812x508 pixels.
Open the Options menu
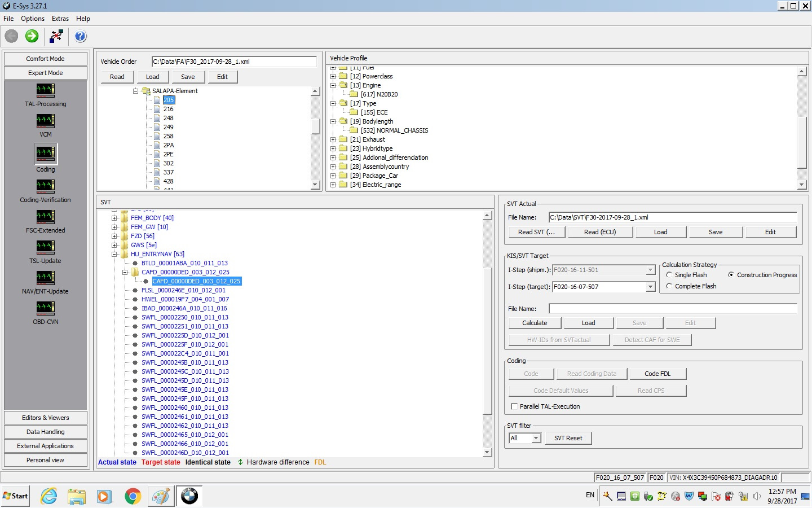coord(33,19)
